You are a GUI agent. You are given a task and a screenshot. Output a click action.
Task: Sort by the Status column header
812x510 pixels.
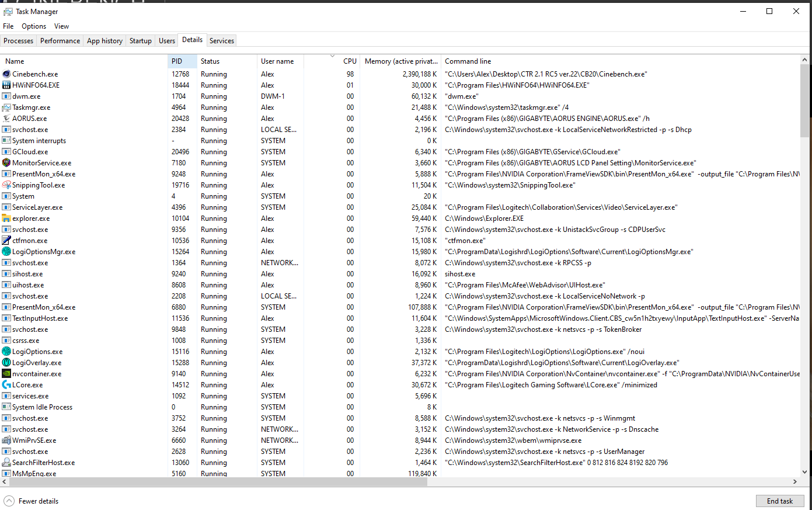coord(227,61)
